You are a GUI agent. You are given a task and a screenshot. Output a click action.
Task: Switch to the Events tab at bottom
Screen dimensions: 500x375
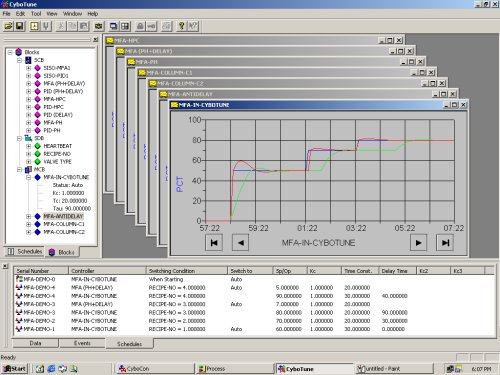[x=82, y=343]
